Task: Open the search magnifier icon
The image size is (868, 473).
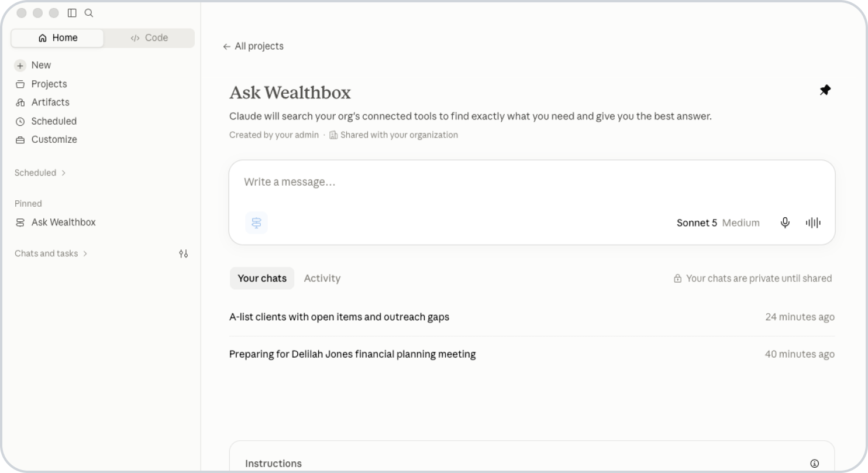Action: [x=89, y=13]
